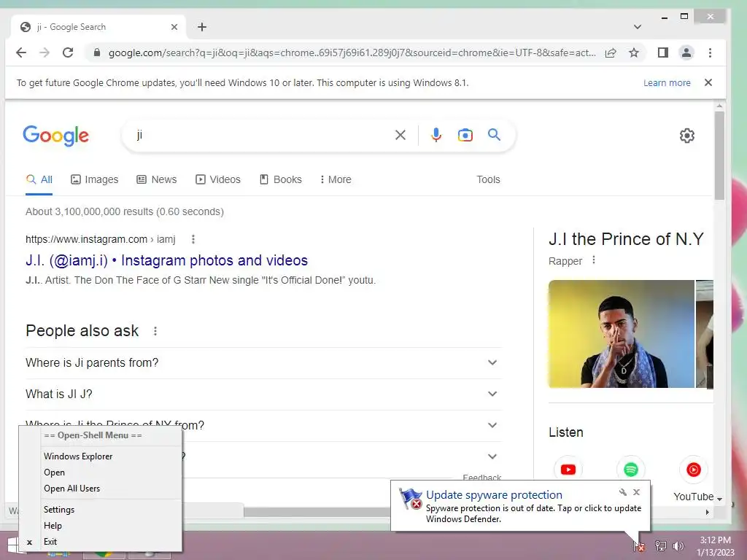Viewport: 747px width, 560px height.
Task: Clear the search box text
Action: (x=400, y=135)
